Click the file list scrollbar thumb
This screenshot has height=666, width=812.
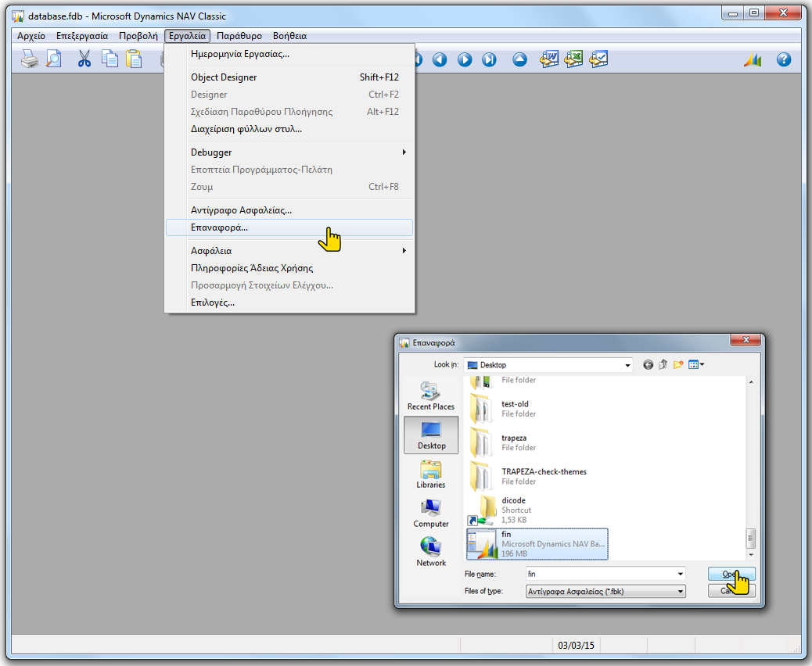(x=751, y=538)
